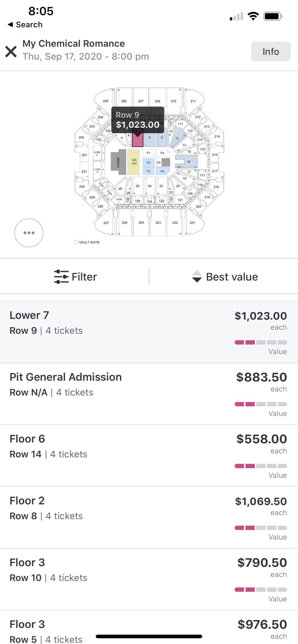Tap the Filter sliders icon
298x644 pixels.
click(61, 277)
